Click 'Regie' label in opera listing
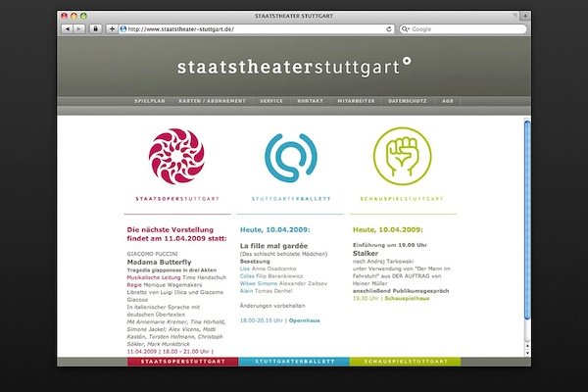Viewport: 588px width, 392px height. point(134,285)
